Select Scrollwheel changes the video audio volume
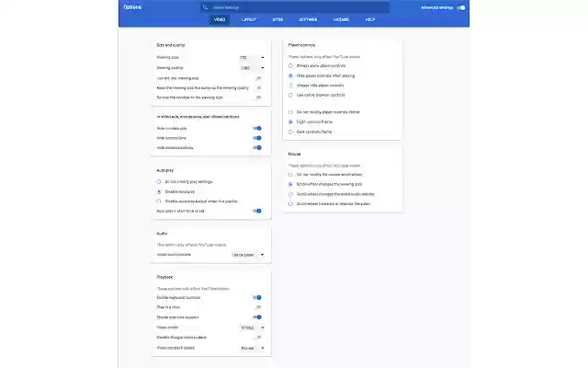 point(290,194)
